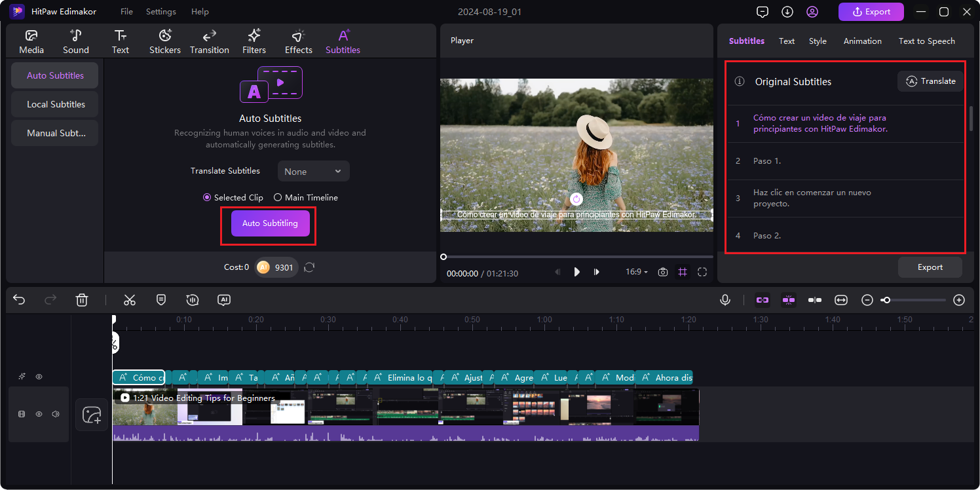Screen dimensions: 980x490
Task: Click the fit-timeline width icon
Action: pyautogui.click(x=841, y=300)
